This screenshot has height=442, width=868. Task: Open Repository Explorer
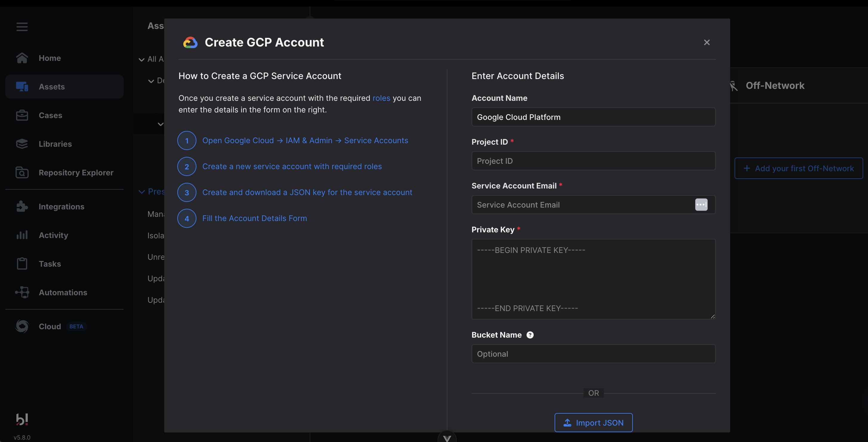[76, 172]
